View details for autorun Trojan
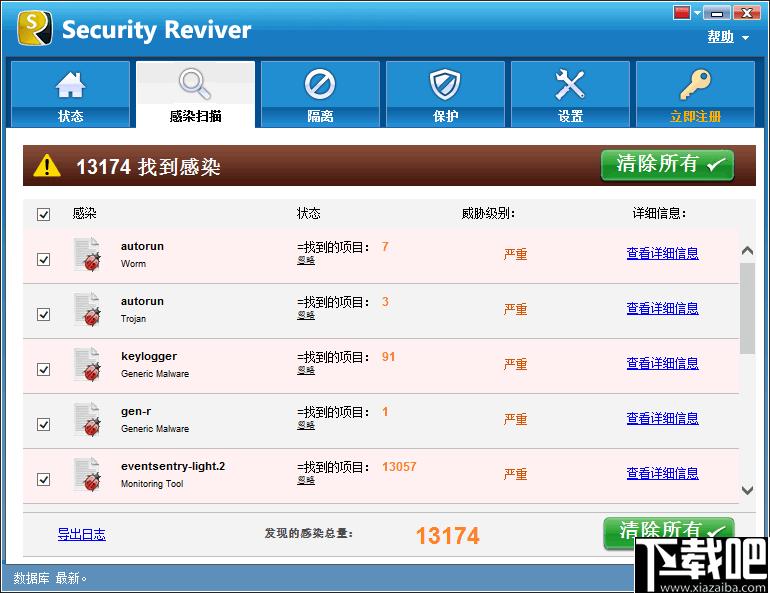 tap(662, 308)
